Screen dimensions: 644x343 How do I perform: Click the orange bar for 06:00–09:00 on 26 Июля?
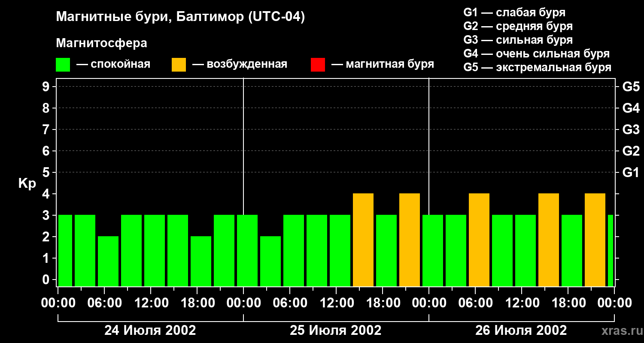479,240
